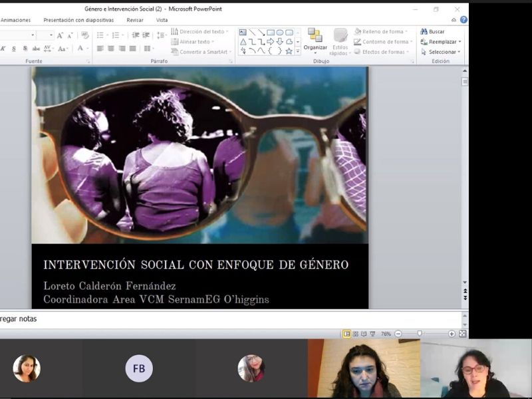
Task: Toggle strikethrough (abc) formatting
Action: point(36,49)
